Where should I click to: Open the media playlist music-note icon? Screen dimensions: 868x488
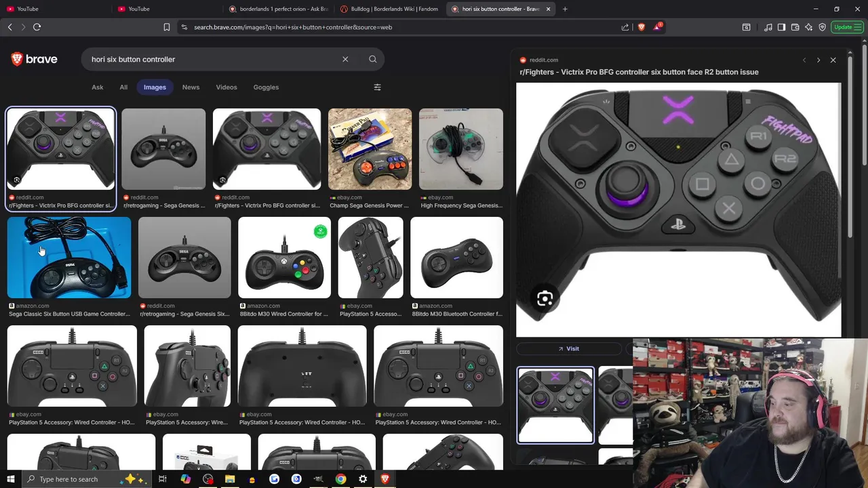tap(768, 27)
